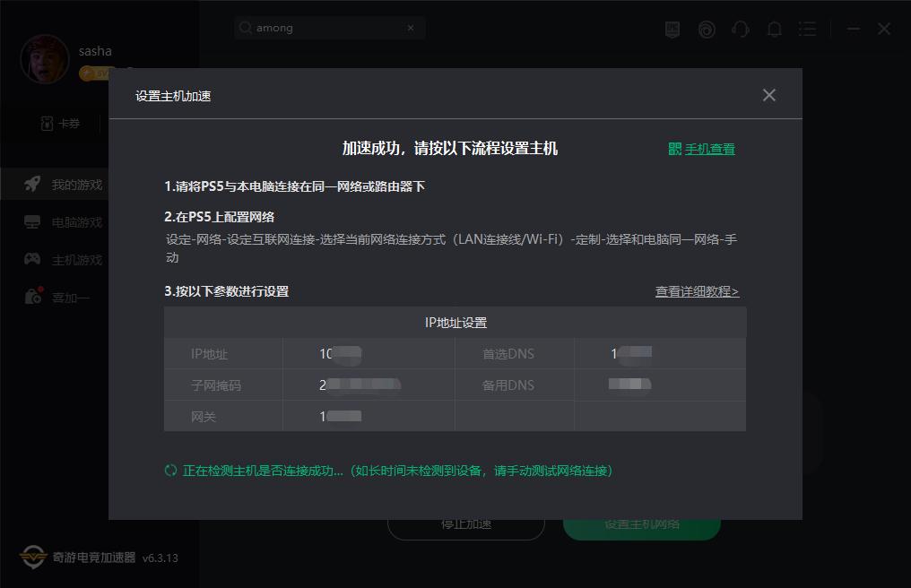The width and height of the screenshot is (911, 588).
Task: Open customer support via the headset icon
Action: [x=740, y=29]
